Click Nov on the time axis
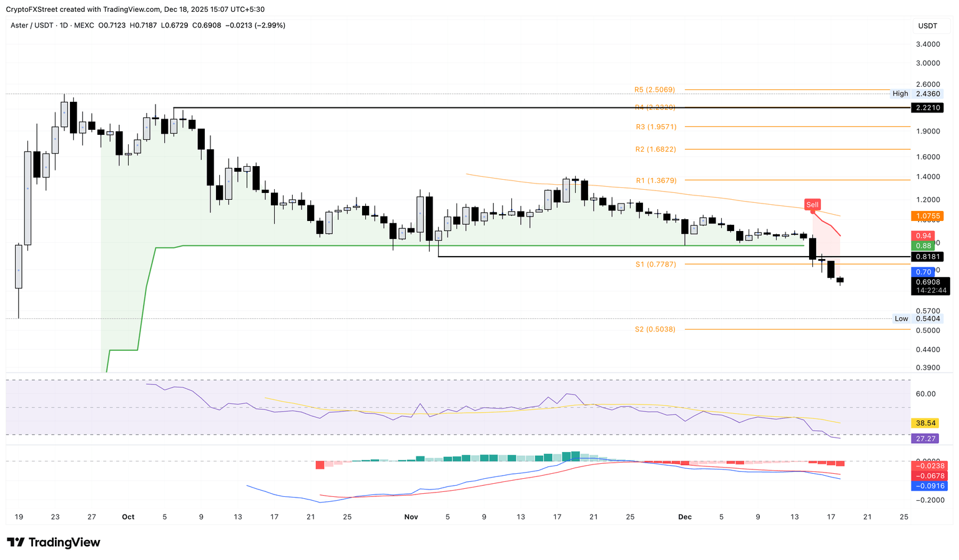The width and height of the screenshot is (959, 560). 411,517
